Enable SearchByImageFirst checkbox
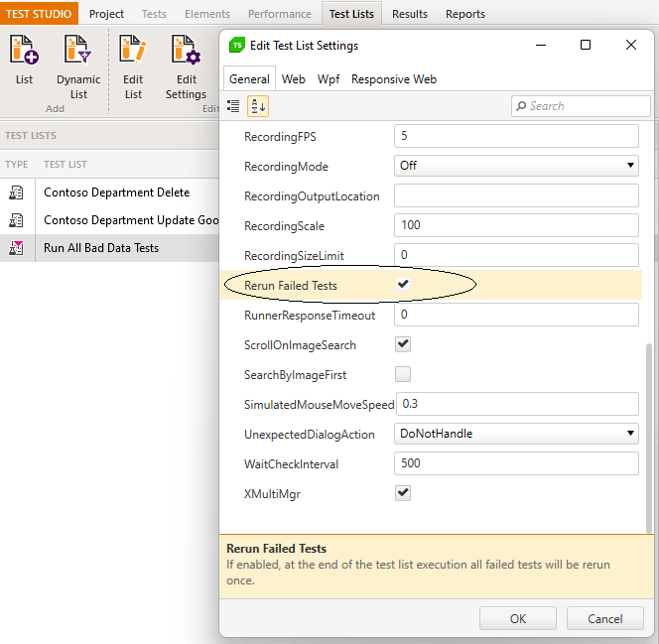659x644 pixels. coord(403,374)
